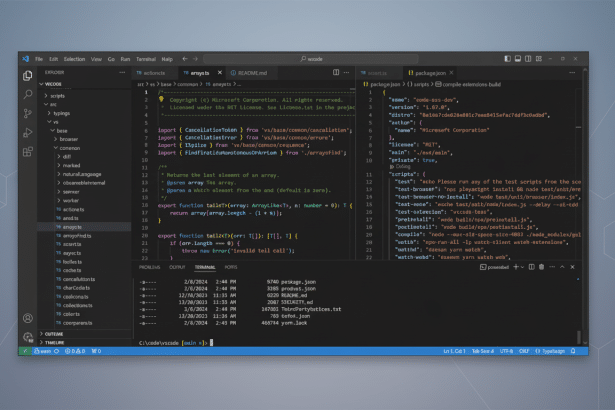The height and width of the screenshot is (410, 615).
Task: Split the left editor group
Action: (x=336, y=73)
